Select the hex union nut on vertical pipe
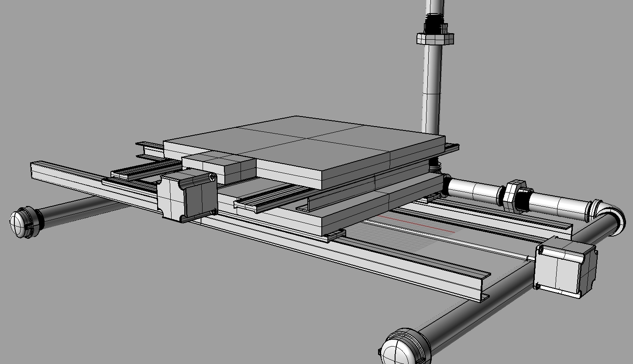 [435, 38]
